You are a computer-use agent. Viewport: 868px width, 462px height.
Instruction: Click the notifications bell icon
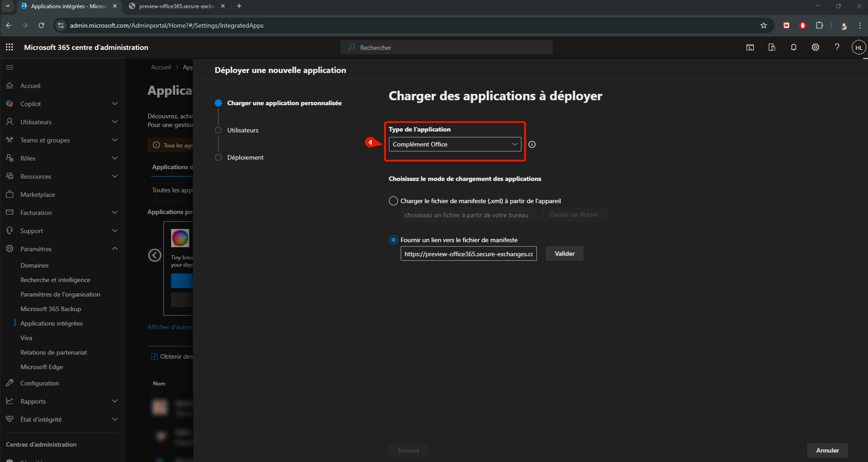(794, 47)
